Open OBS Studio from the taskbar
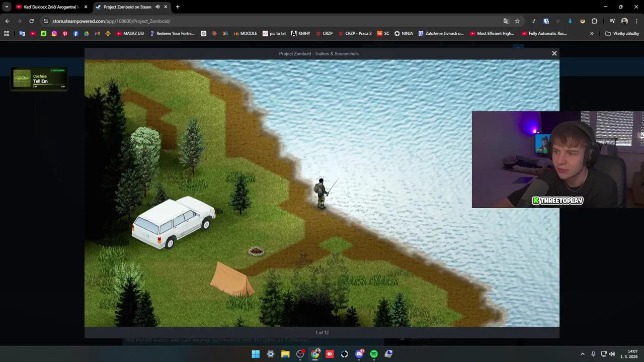 [x=300, y=354]
